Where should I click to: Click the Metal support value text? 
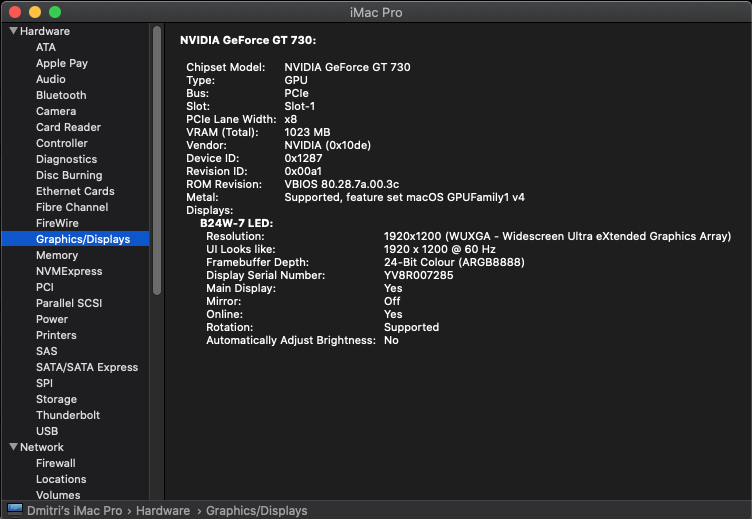pos(404,197)
